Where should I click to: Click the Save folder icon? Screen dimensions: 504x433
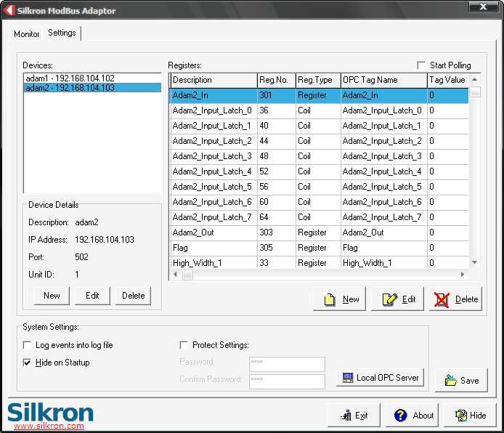pyautogui.click(x=450, y=380)
